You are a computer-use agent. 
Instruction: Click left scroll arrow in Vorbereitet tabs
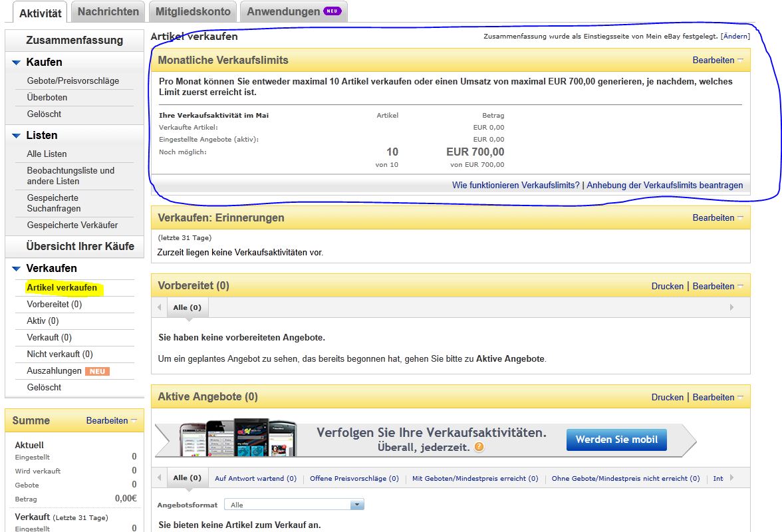pos(159,308)
